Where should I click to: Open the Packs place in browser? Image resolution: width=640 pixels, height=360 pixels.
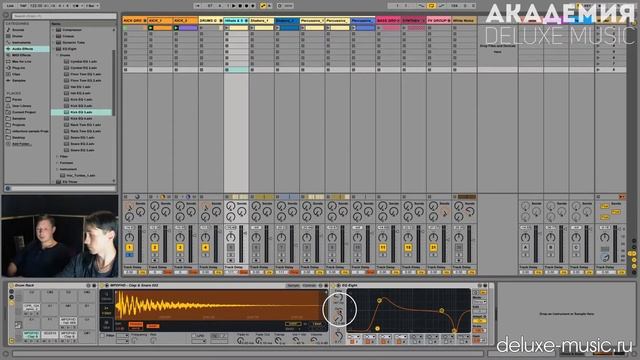click(17, 100)
